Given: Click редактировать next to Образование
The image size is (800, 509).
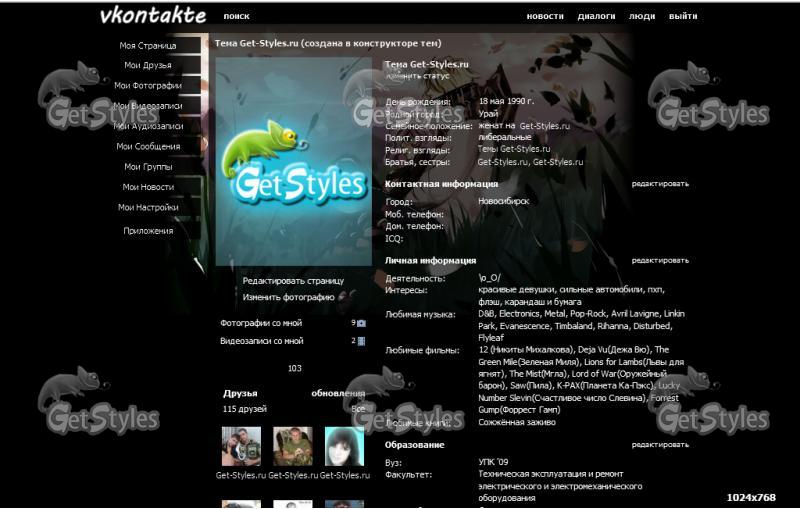Looking at the screenshot, I should (x=660, y=445).
